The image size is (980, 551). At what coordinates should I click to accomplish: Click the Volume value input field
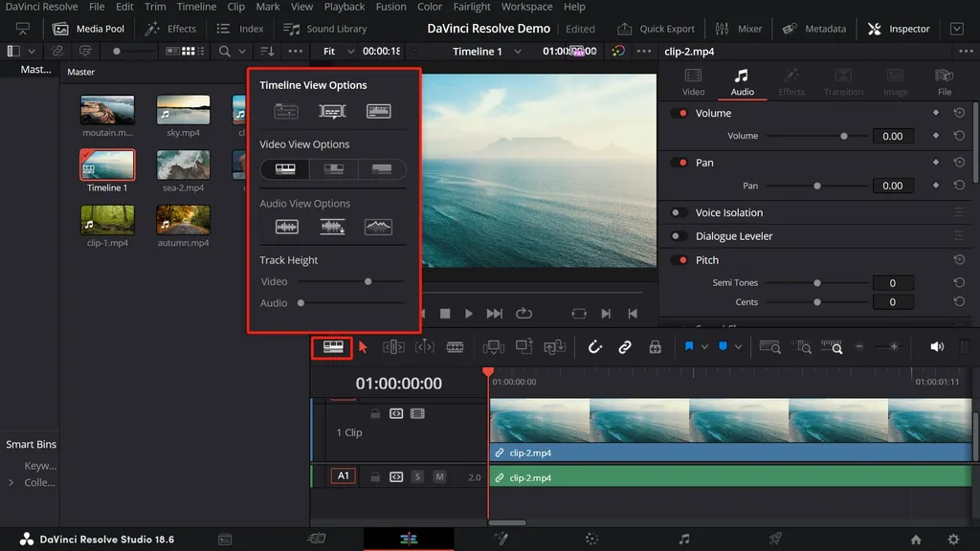click(x=893, y=136)
